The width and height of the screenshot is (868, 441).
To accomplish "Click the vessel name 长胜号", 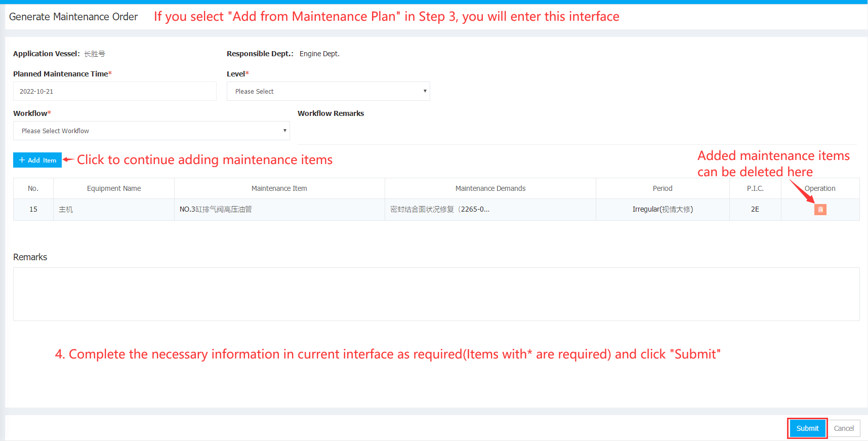I will tap(95, 54).
